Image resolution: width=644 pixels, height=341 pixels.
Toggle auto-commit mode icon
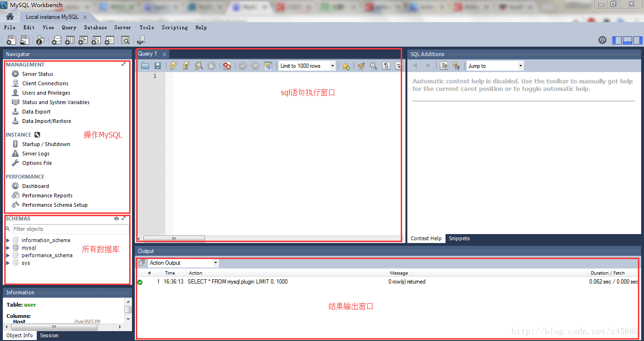[268, 66]
